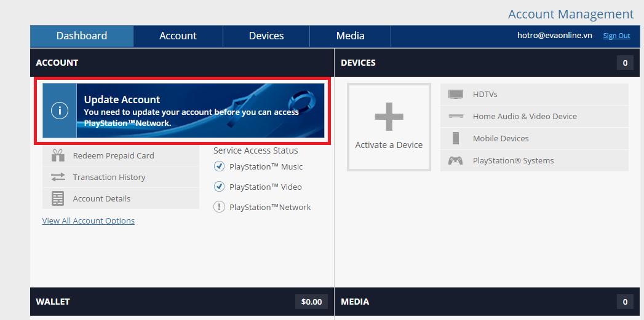
Task: Click the plus icon to activate a device
Action: [389, 117]
